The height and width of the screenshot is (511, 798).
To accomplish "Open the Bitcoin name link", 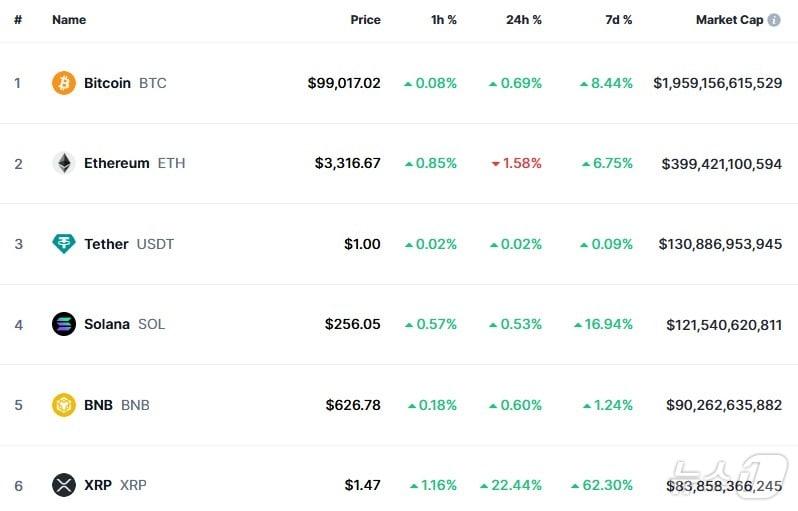I will (107, 83).
